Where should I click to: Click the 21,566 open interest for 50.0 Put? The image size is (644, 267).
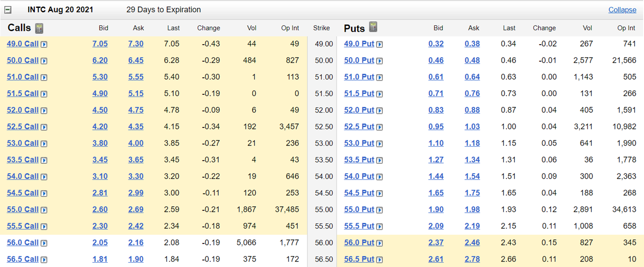coord(624,60)
